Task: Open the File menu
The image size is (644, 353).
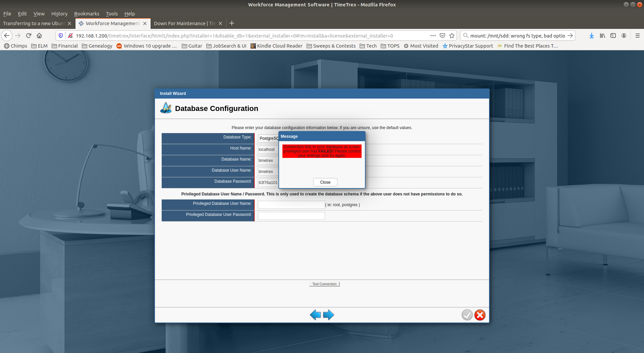Action: [7, 14]
